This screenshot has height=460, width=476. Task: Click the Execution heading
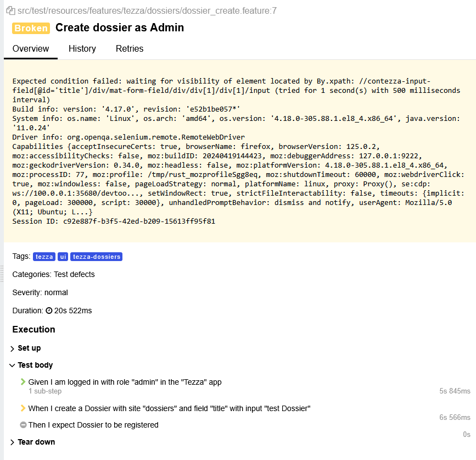pyautogui.click(x=33, y=329)
